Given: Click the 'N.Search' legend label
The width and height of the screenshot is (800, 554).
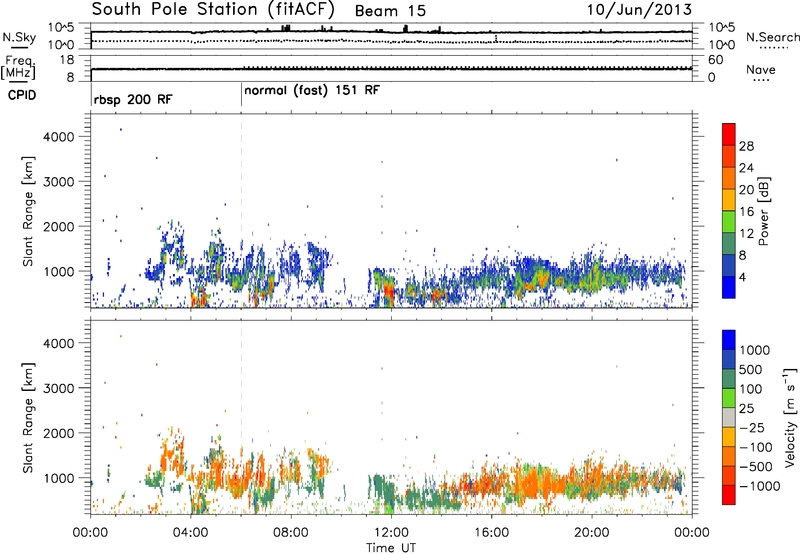Looking at the screenshot, I should (x=773, y=37).
